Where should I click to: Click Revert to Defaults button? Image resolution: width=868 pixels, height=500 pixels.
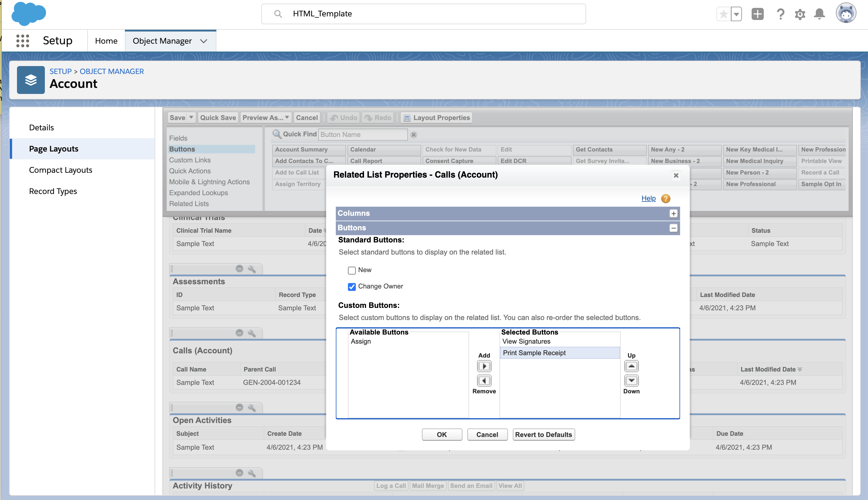click(x=543, y=435)
